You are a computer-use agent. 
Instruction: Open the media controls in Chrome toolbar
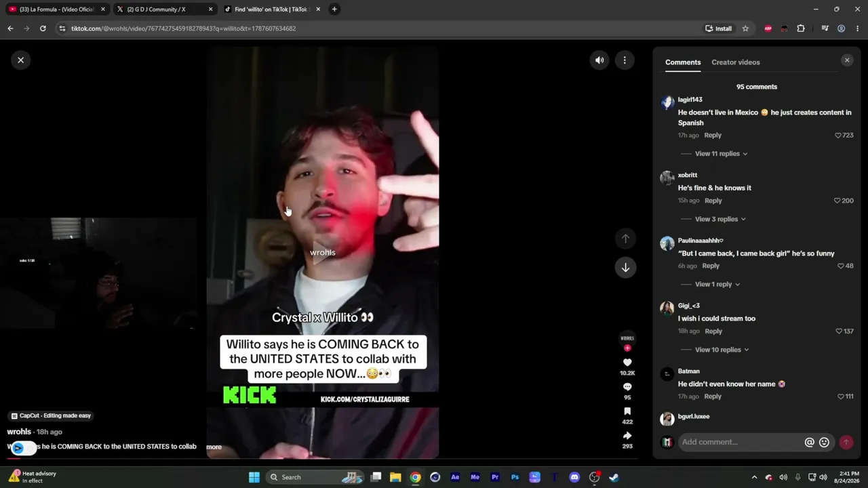point(825,28)
